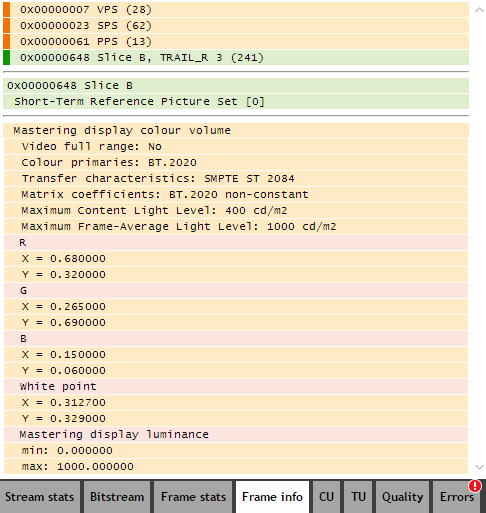Switch to the Frame stats tab

pos(193,497)
